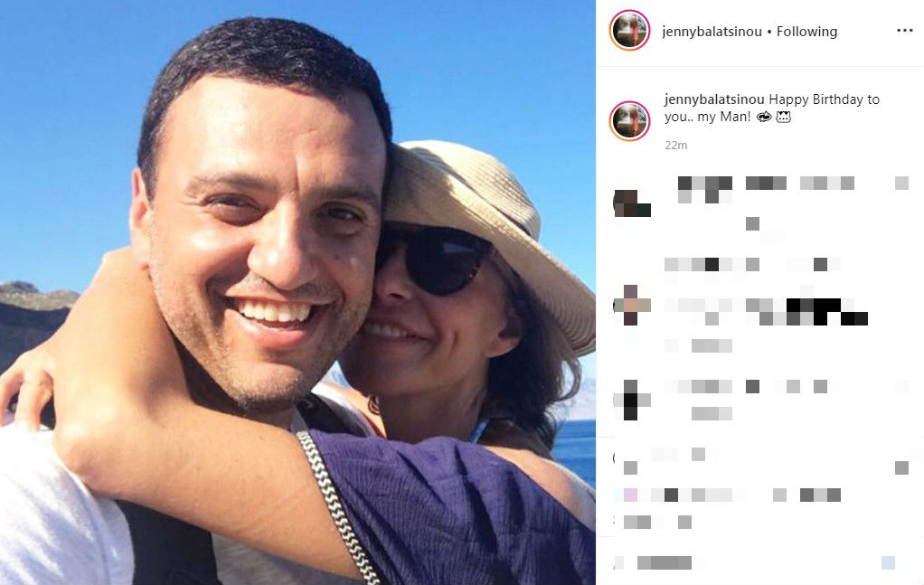Click the blurred like heart action icon
The image size is (924, 585).
pyautogui.click(x=630, y=467)
